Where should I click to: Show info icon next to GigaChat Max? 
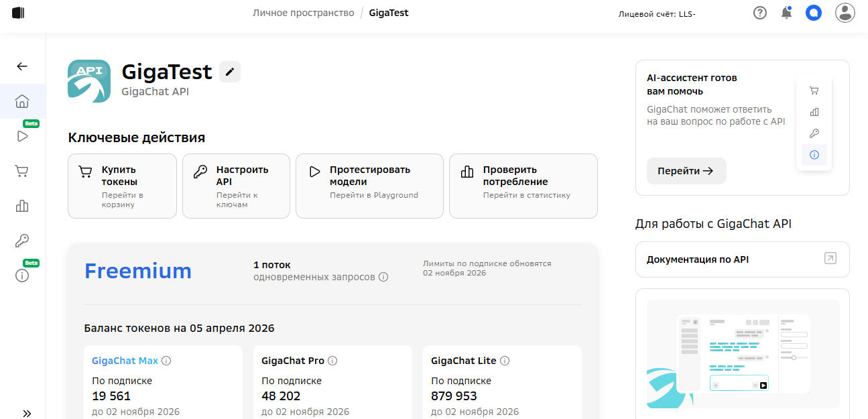coord(167,361)
